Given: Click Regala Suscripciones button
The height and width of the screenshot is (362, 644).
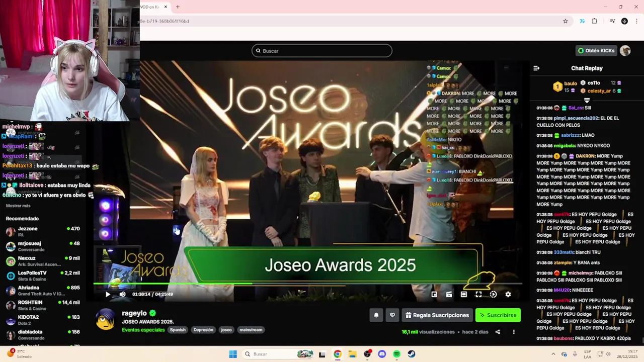Looking at the screenshot, I should point(437,315).
